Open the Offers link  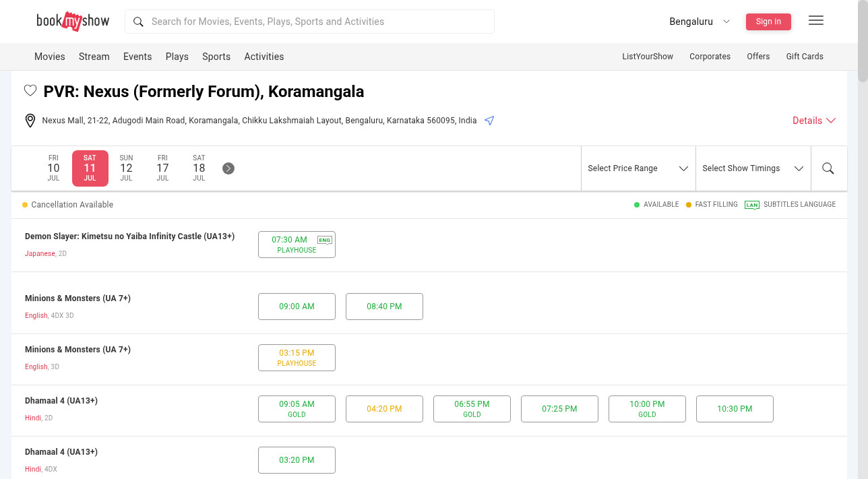coord(758,57)
